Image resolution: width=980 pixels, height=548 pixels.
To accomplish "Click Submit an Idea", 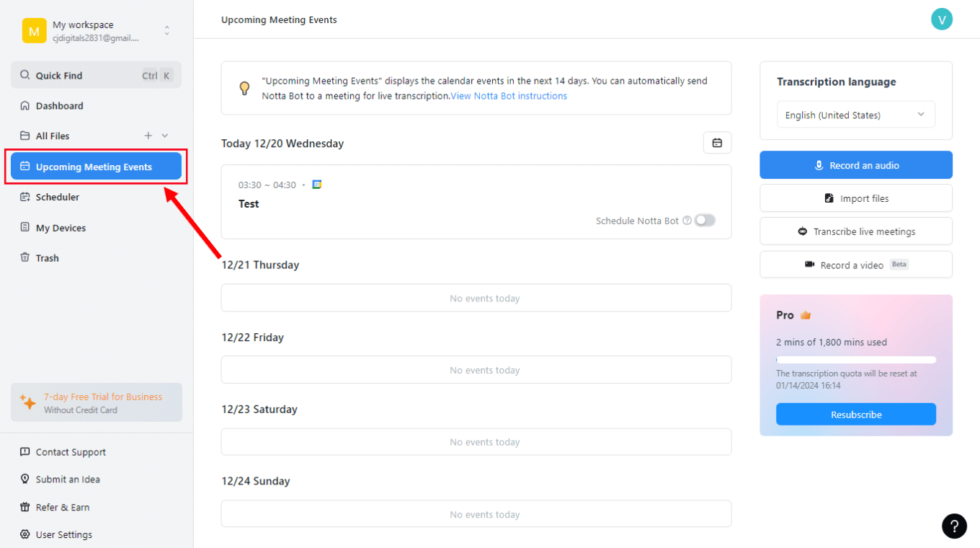I will [68, 479].
